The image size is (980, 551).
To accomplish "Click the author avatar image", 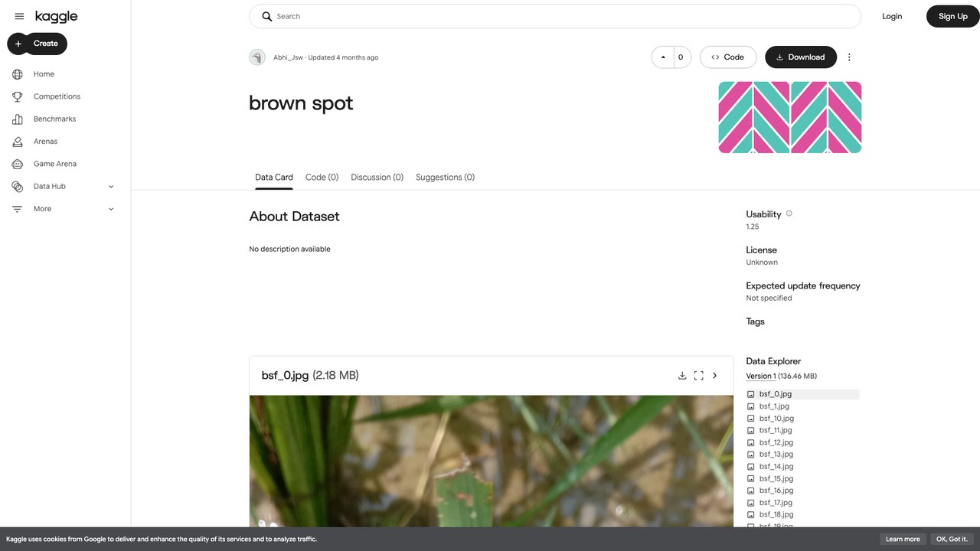I will (257, 57).
